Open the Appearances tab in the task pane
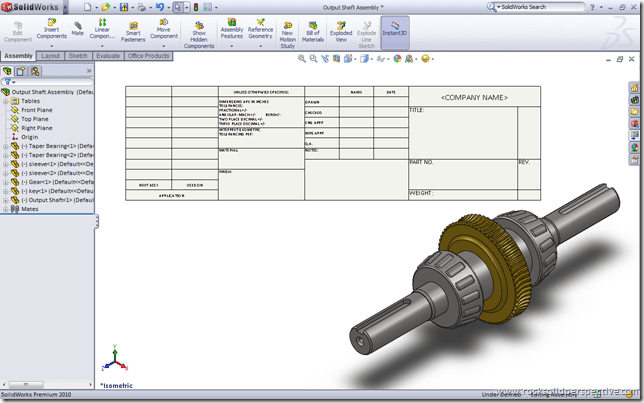Screen dimensions: 644x403 pos(635,147)
